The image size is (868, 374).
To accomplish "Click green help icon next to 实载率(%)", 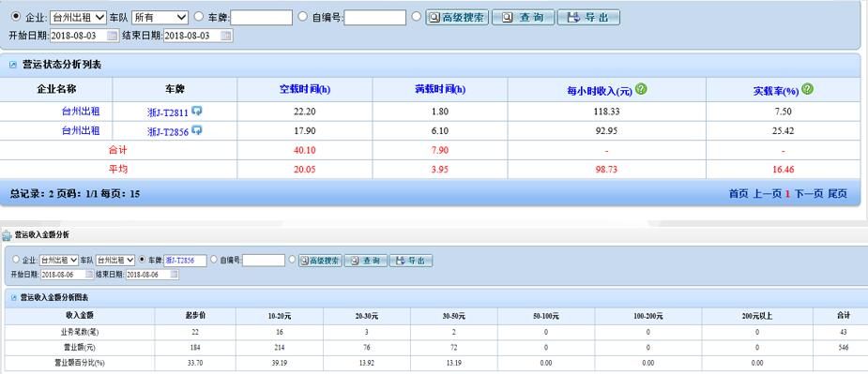I will pyautogui.click(x=808, y=88).
